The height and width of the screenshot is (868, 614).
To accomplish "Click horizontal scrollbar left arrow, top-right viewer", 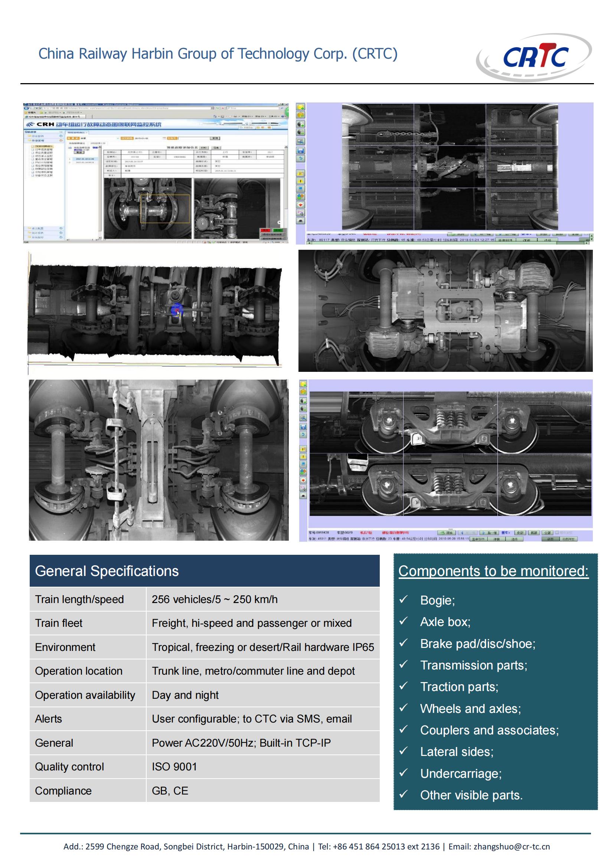I will [x=309, y=243].
